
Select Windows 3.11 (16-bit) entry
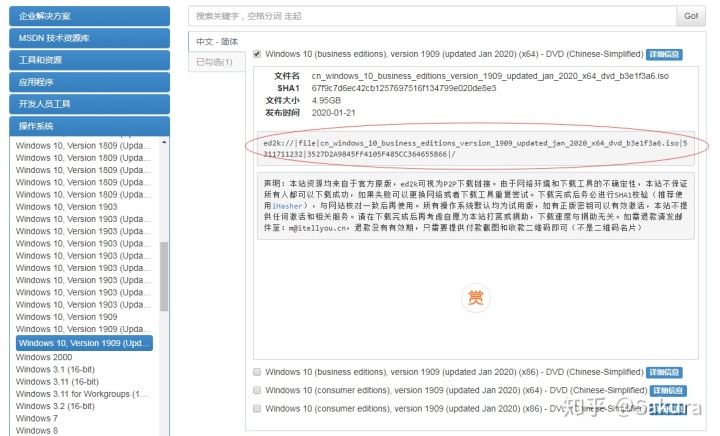57,382
